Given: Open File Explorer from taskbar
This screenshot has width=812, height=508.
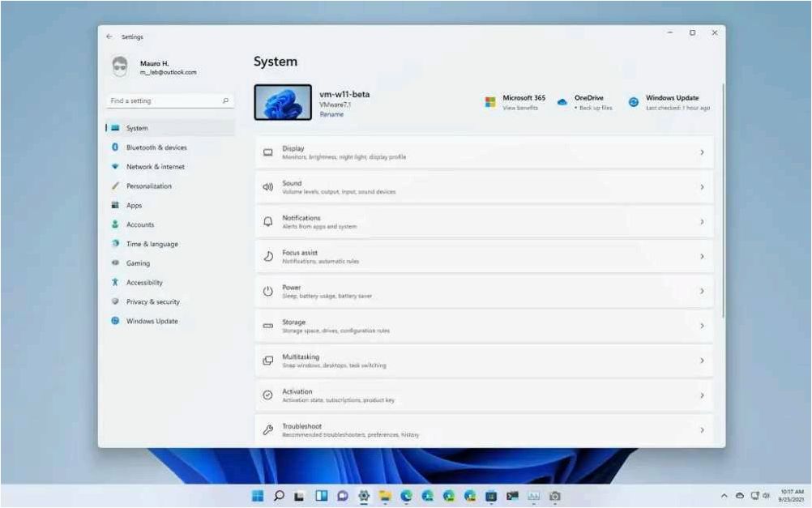Looking at the screenshot, I should pos(385,496).
